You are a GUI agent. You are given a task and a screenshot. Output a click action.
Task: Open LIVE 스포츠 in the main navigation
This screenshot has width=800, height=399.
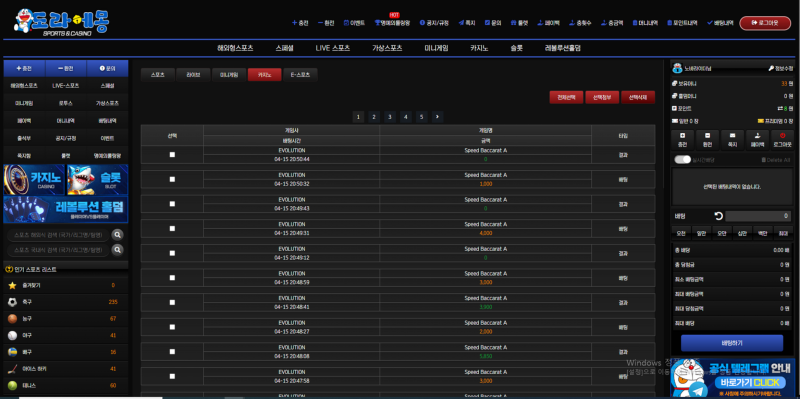click(x=333, y=48)
